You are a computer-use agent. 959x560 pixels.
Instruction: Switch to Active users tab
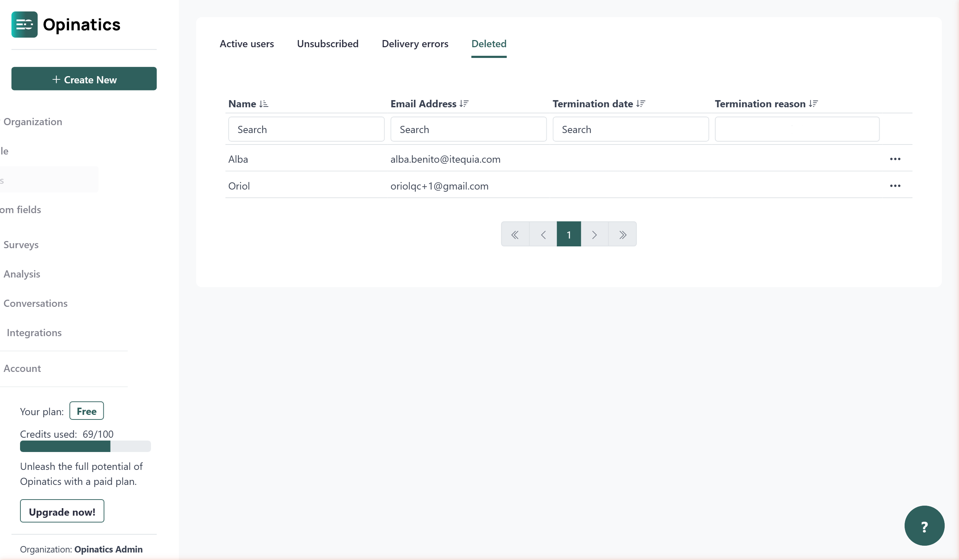click(x=247, y=44)
